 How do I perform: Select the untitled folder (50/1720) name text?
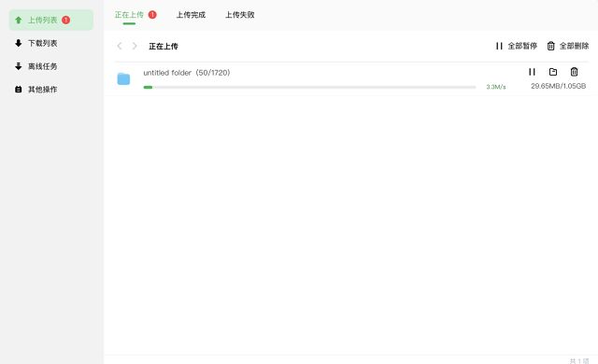187,73
